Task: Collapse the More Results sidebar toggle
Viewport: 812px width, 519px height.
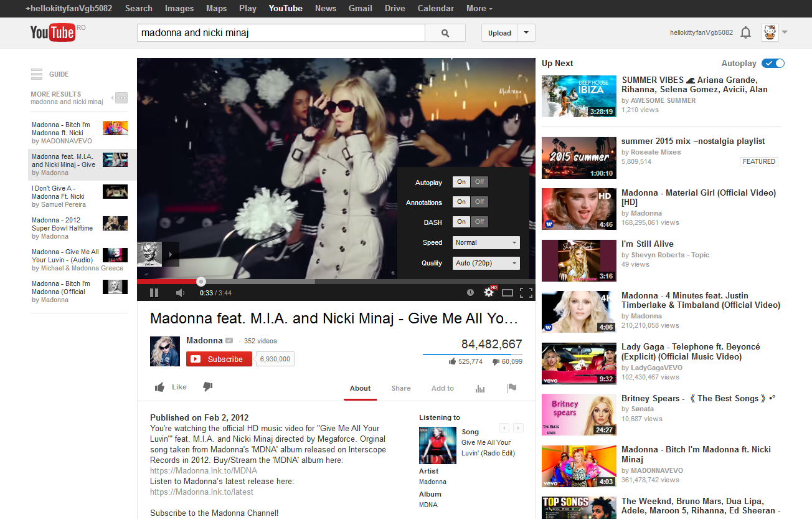Action: coord(120,98)
